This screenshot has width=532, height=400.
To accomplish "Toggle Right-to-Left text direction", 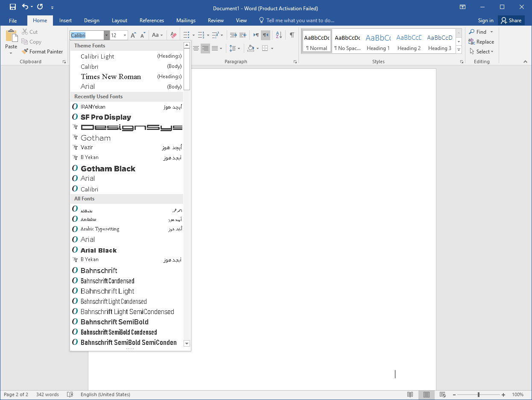I will pyautogui.click(x=266, y=35).
